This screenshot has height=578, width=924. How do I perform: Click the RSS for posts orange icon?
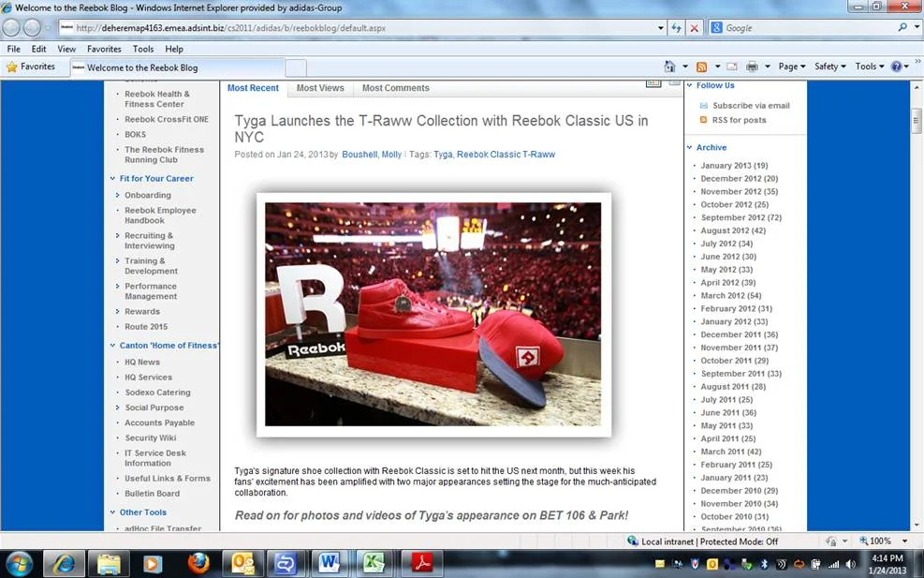pos(703,120)
